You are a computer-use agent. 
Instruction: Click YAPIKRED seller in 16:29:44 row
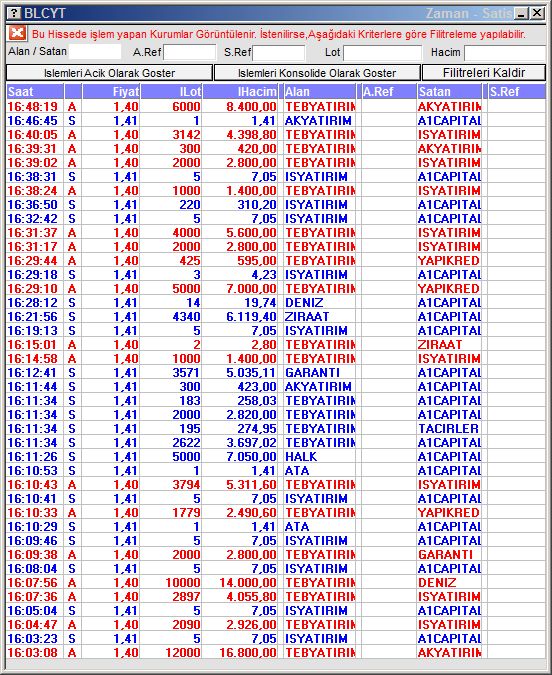coord(449,260)
